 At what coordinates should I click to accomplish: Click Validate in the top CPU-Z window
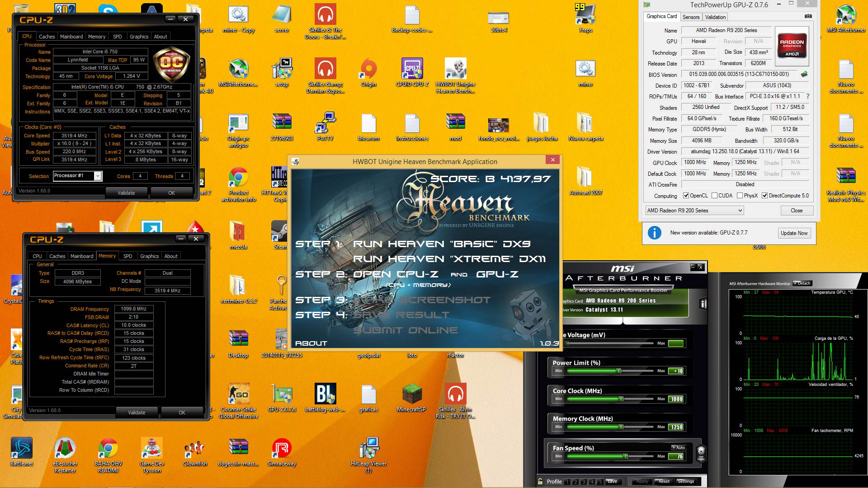126,193
